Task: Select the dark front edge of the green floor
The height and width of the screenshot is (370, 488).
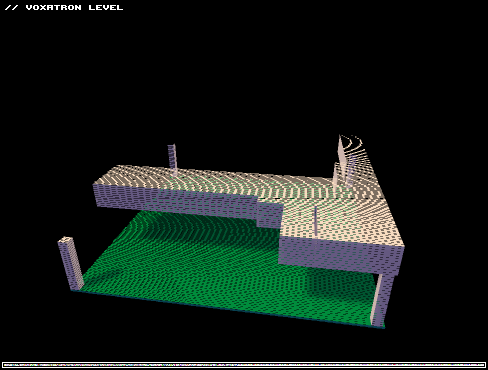Action: 228,310
